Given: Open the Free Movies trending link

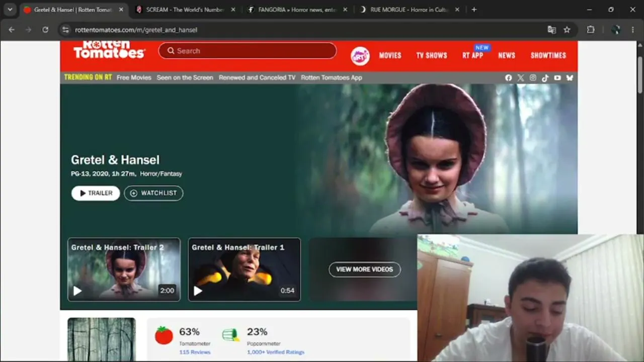Looking at the screenshot, I should [x=134, y=77].
